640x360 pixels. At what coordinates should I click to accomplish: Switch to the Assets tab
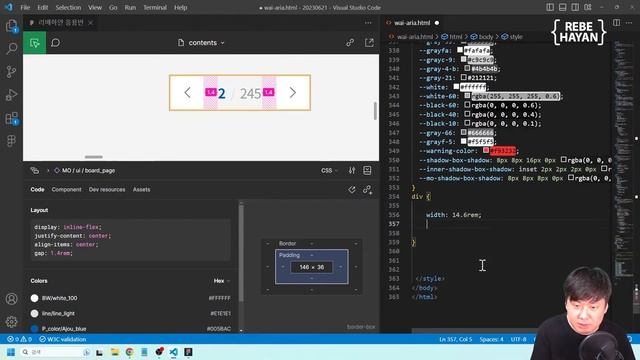pyautogui.click(x=141, y=189)
